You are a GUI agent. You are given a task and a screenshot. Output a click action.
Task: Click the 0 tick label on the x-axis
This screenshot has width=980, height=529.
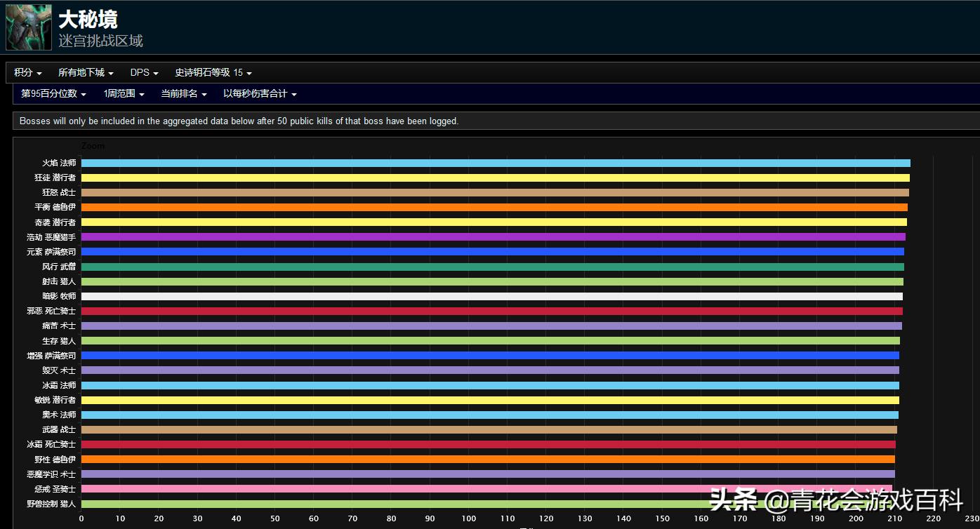click(81, 518)
